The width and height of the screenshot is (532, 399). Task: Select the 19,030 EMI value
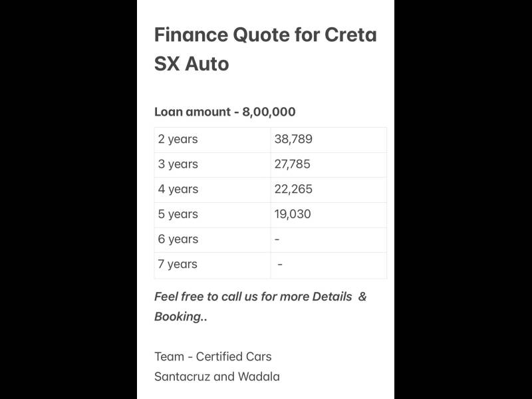pos(293,214)
